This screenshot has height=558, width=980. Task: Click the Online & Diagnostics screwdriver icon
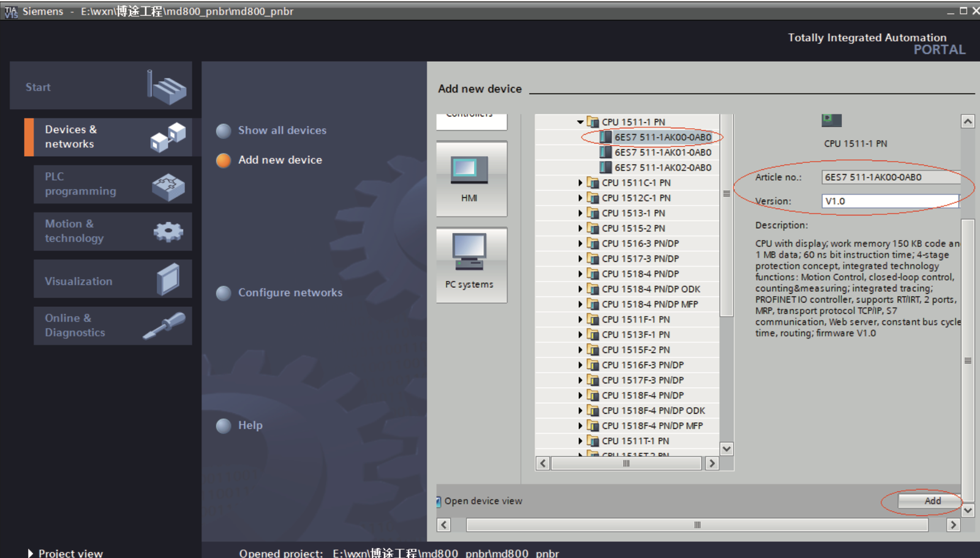point(164,325)
